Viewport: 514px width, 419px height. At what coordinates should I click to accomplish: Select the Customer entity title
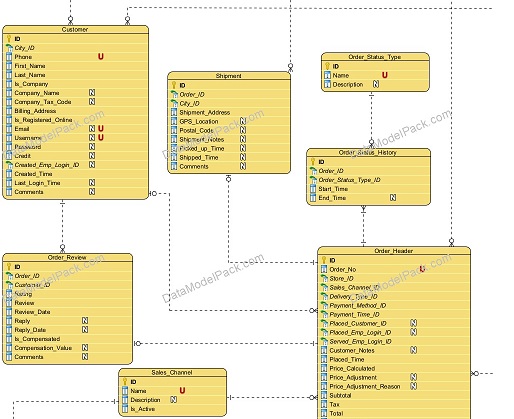tap(75, 30)
